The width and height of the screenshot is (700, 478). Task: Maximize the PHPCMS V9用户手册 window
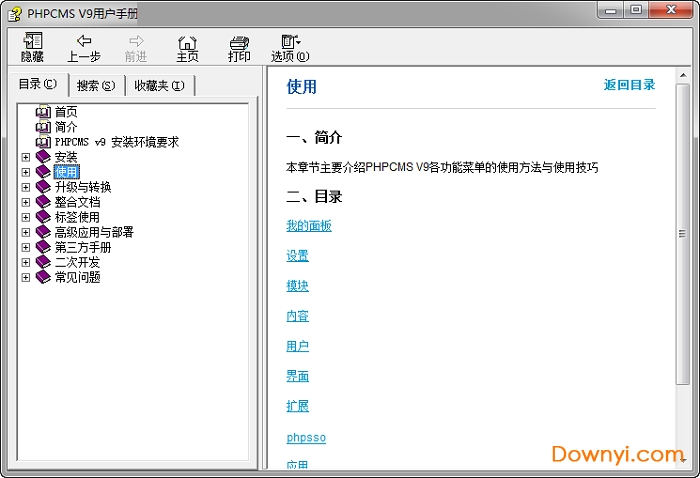point(637,9)
